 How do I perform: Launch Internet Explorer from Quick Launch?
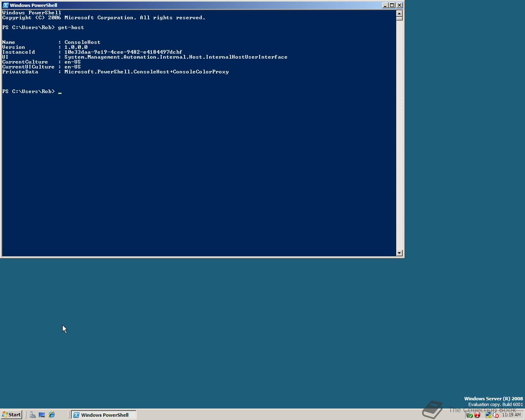[x=52, y=415]
